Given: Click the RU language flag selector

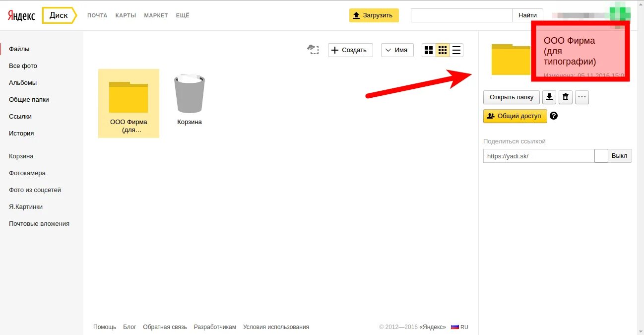Looking at the screenshot, I should click(459, 327).
